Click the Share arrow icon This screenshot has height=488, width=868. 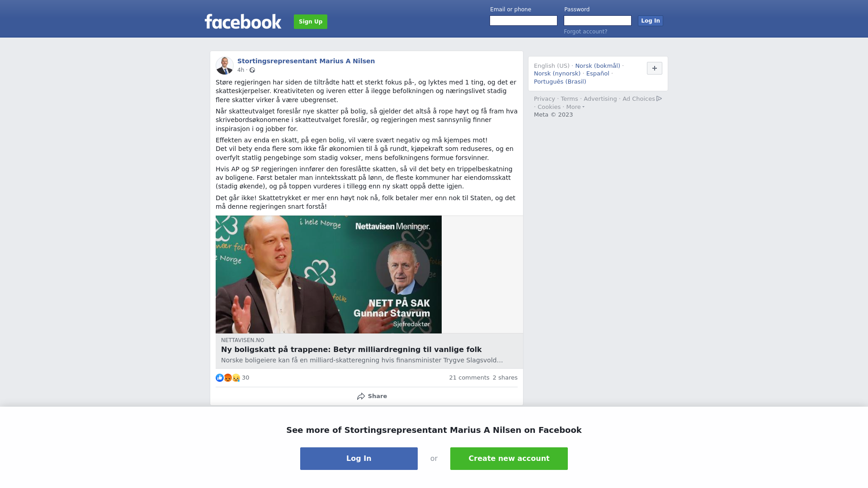361,396
